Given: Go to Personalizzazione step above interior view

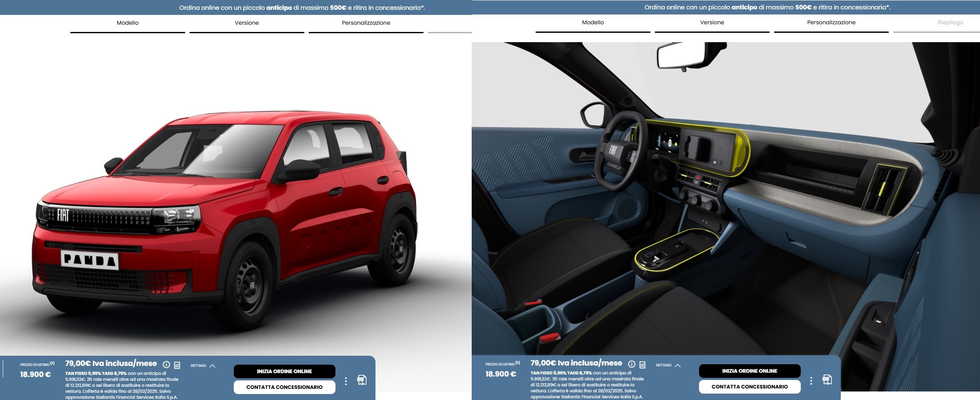Looking at the screenshot, I should click(831, 23).
